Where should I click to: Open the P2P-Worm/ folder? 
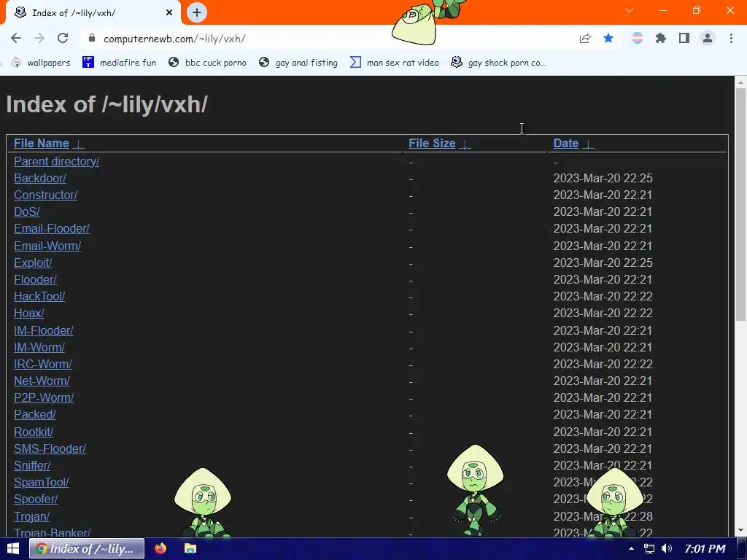[44, 397]
